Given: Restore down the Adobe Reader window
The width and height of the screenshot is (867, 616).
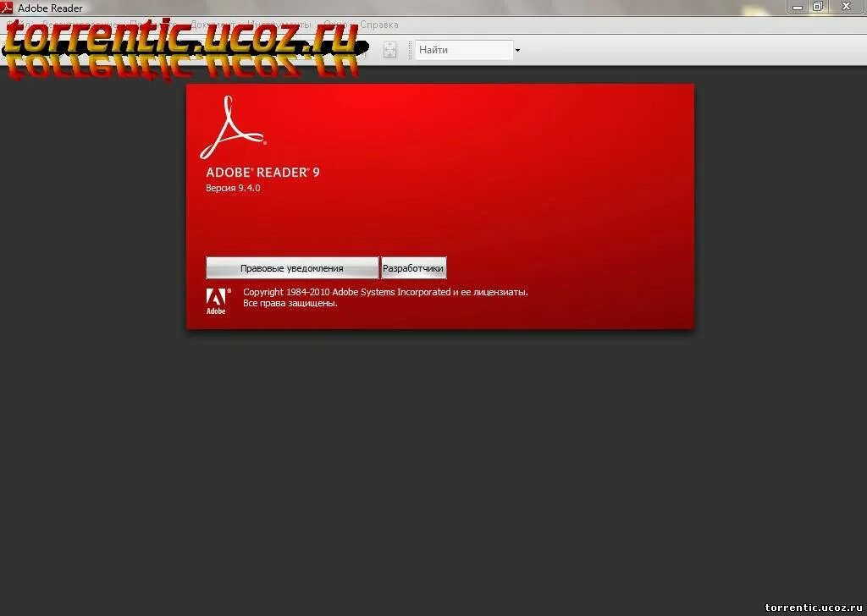Looking at the screenshot, I should 818,7.
